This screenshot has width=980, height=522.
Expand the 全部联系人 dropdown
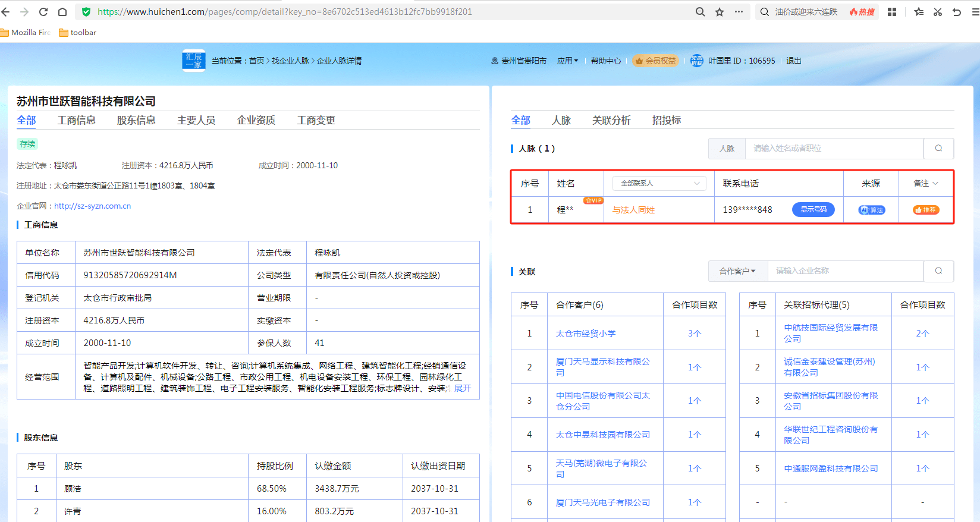click(659, 183)
